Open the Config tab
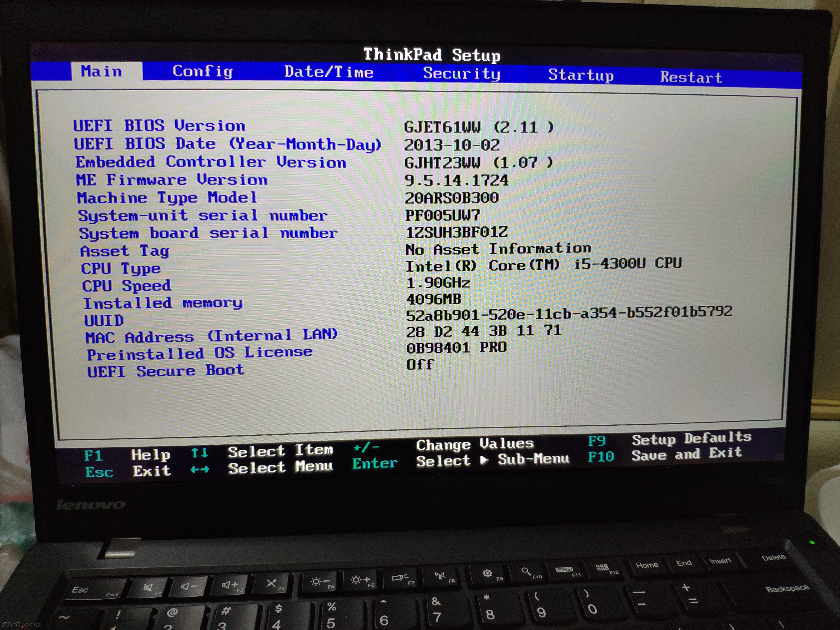 coord(202,71)
